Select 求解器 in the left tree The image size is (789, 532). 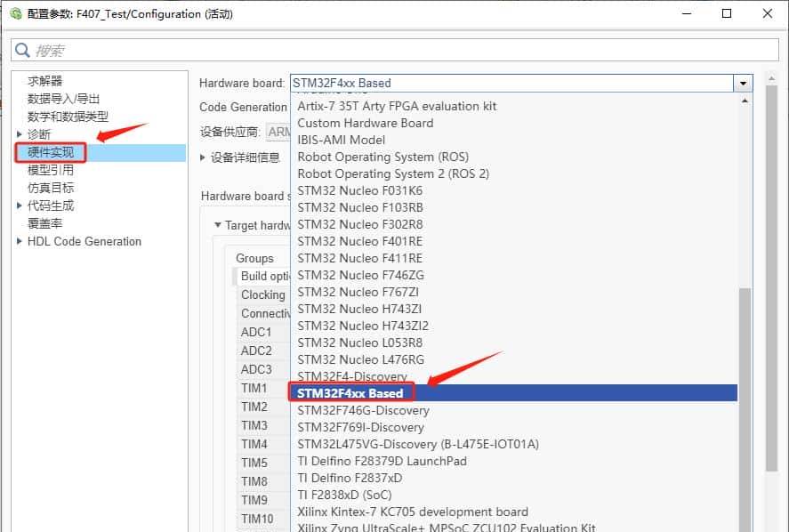[x=44, y=81]
